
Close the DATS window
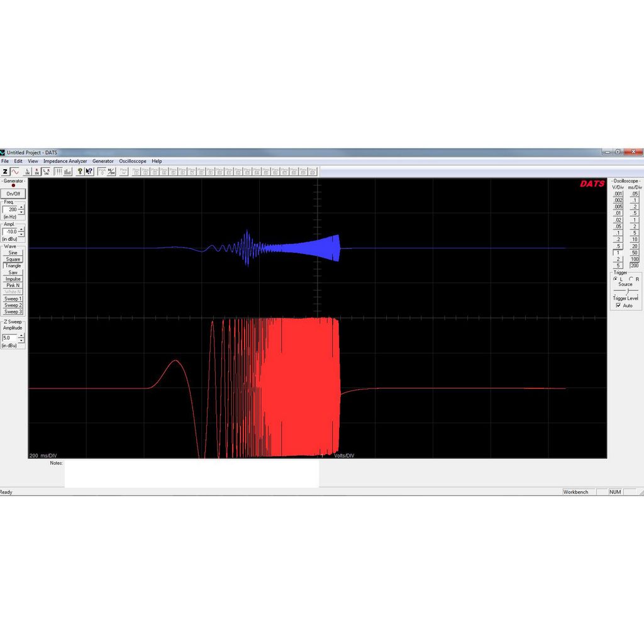coord(633,152)
